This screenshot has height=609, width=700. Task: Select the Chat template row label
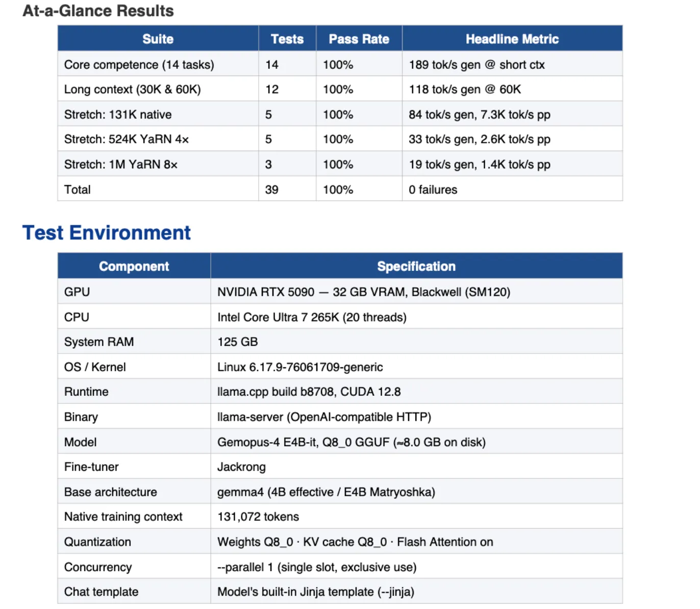point(101,592)
